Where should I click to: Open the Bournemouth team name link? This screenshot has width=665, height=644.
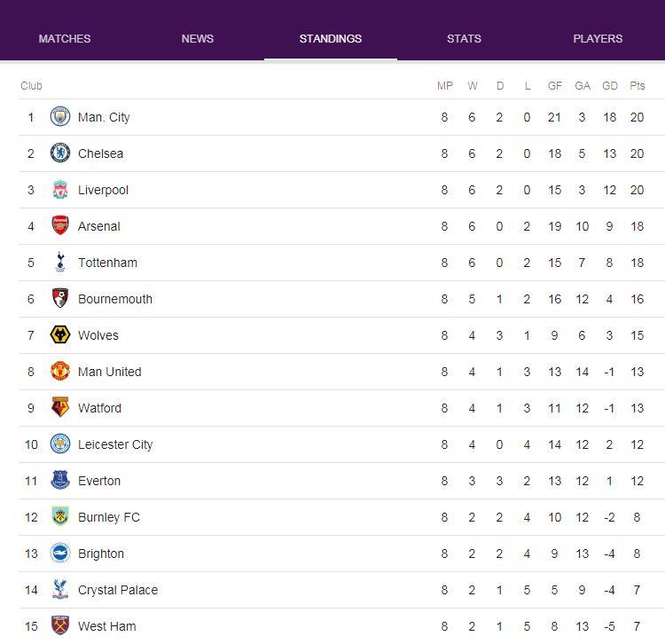(115, 299)
